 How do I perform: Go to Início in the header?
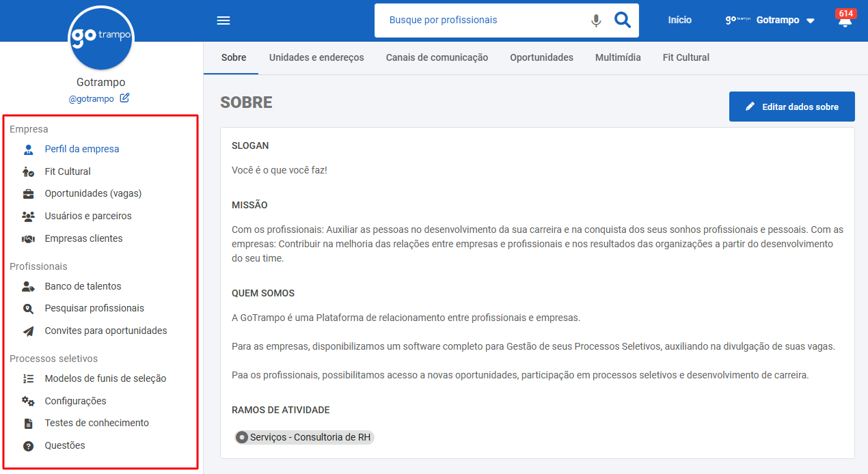click(x=680, y=20)
